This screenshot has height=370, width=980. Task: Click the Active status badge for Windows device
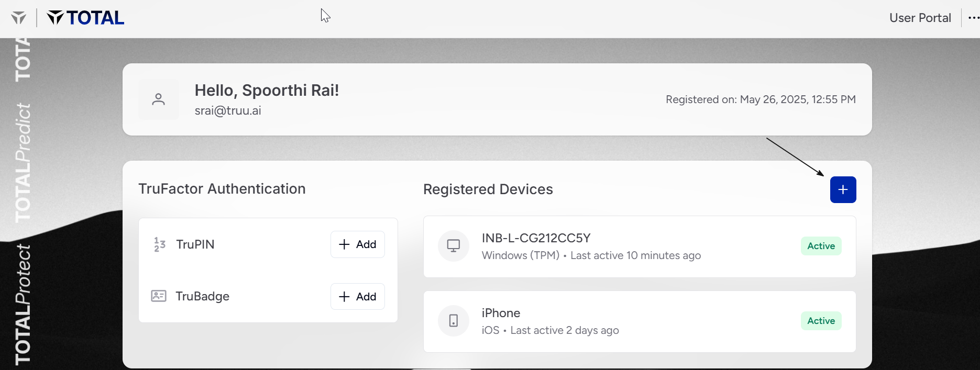click(821, 246)
